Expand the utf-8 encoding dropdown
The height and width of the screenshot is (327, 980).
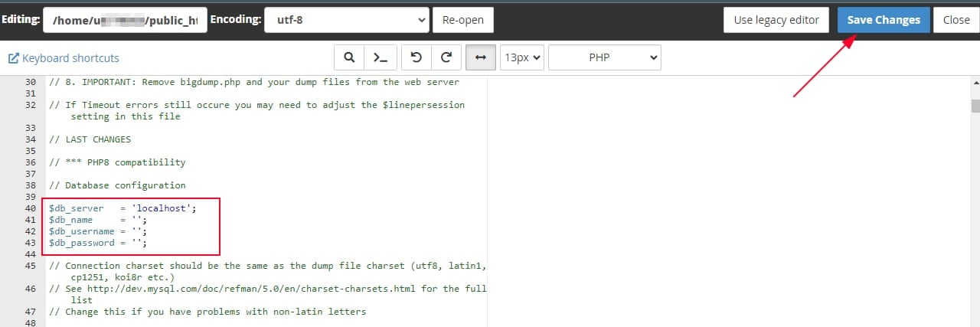pyautogui.click(x=346, y=20)
